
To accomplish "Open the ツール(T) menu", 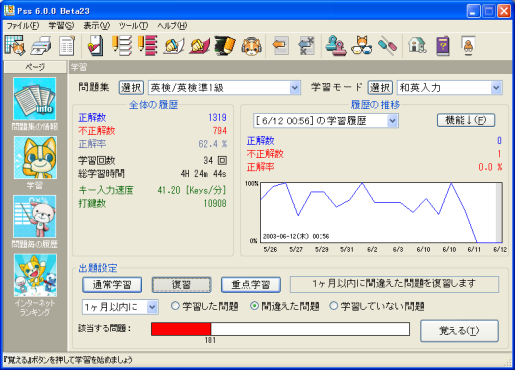I will (x=133, y=26).
